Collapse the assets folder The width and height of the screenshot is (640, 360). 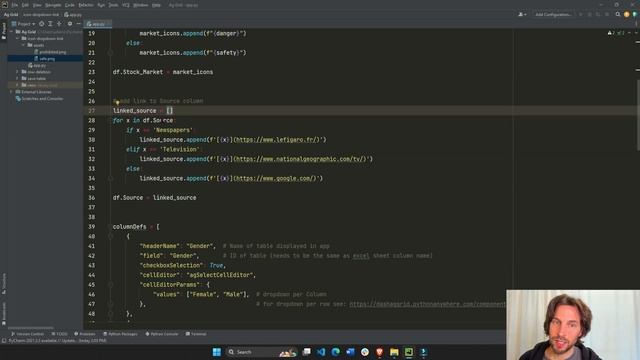tap(24, 45)
